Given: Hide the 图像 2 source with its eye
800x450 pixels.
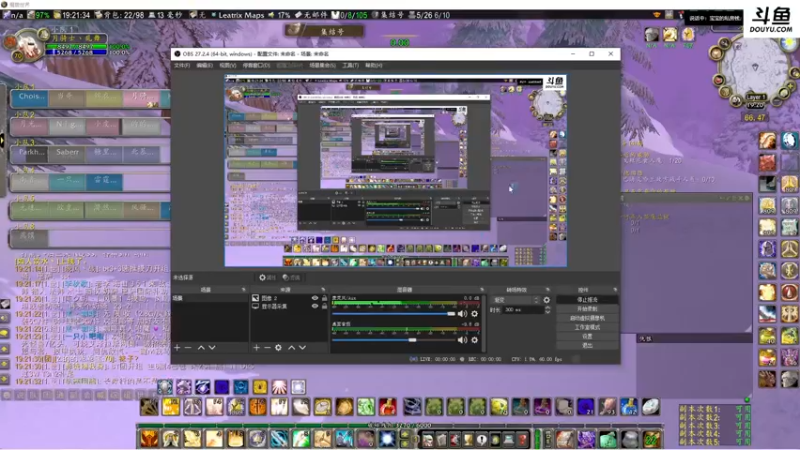Looking at the screenshot, I should click(315, 298).
